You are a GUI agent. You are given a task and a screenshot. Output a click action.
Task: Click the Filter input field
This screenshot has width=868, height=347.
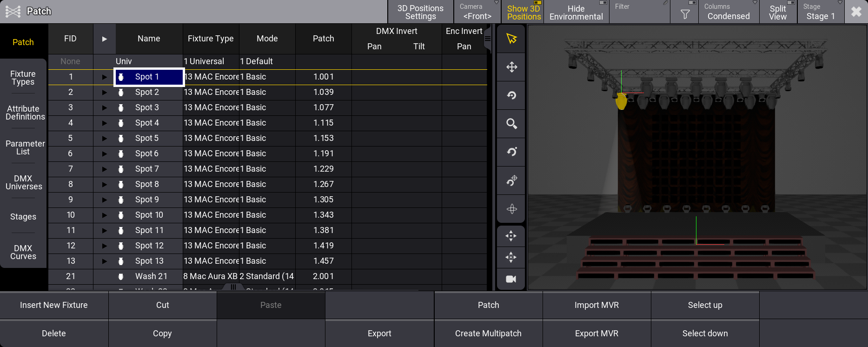(x=639, y=12)
